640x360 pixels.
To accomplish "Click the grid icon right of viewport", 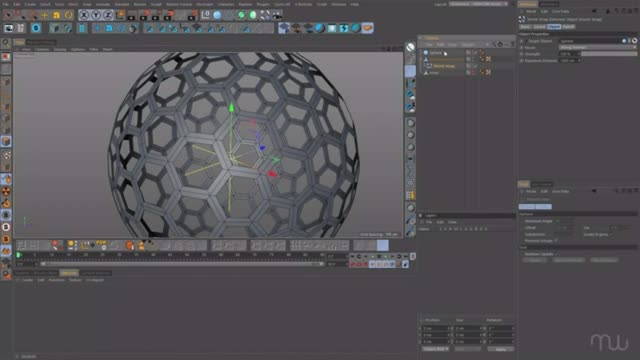I will click(x=410, y=195).
